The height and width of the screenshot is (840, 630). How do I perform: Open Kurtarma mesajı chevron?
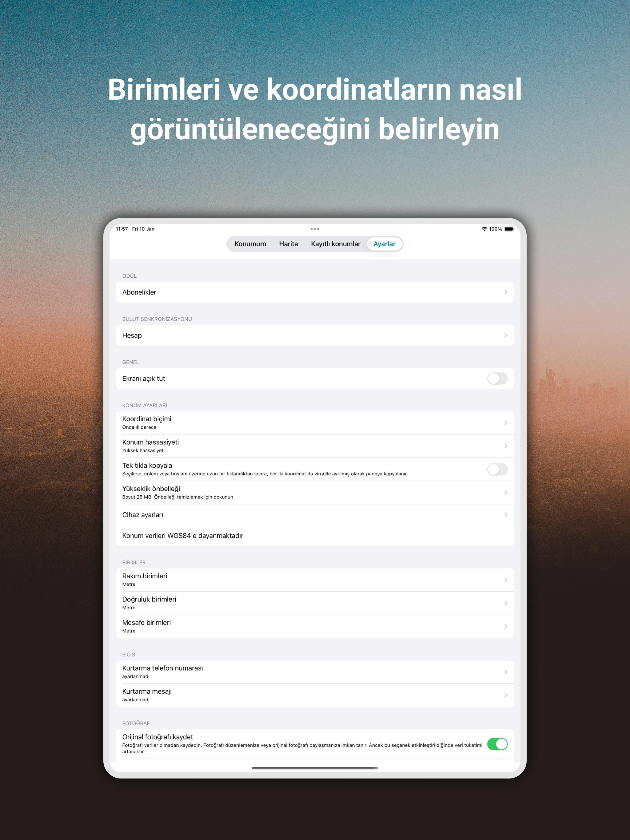click(505, 695)
